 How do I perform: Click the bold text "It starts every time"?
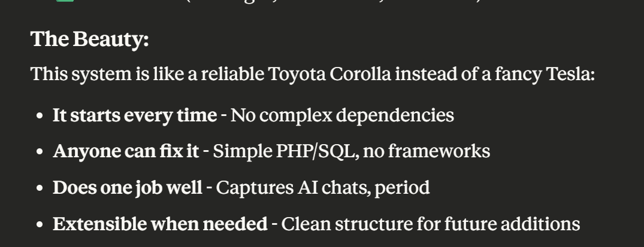135,115
